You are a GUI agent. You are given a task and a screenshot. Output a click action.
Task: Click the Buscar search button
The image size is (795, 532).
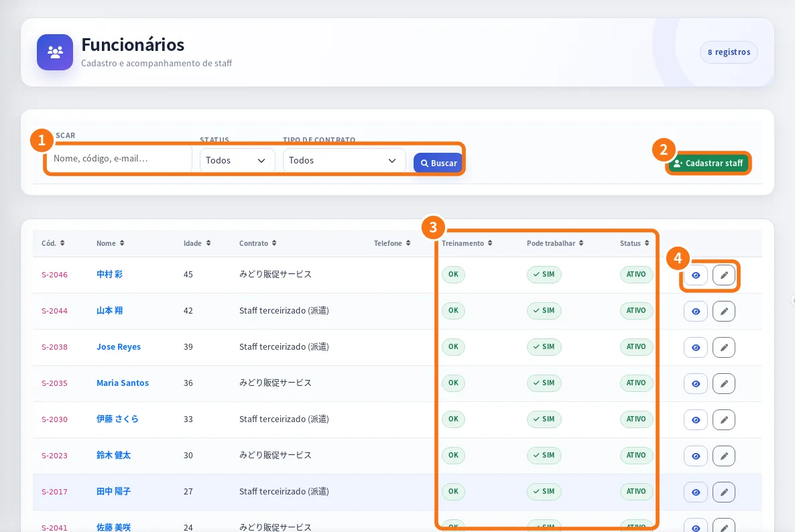(438, 163)
